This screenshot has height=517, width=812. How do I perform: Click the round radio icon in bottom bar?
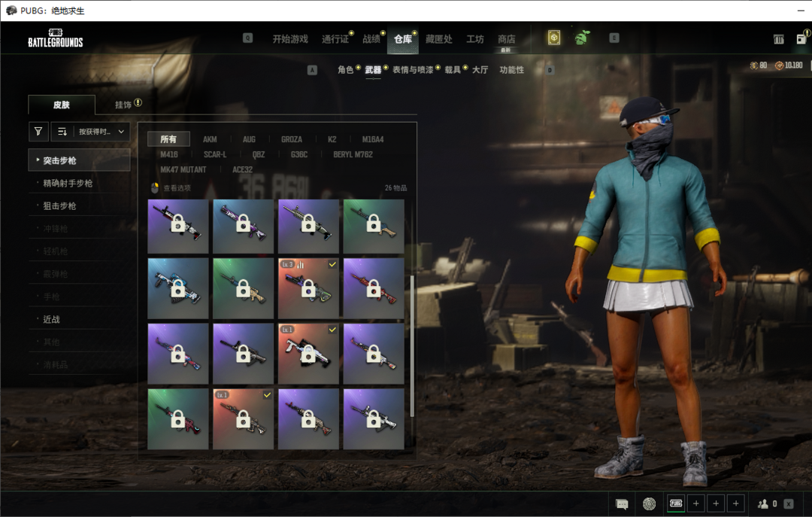649,503
